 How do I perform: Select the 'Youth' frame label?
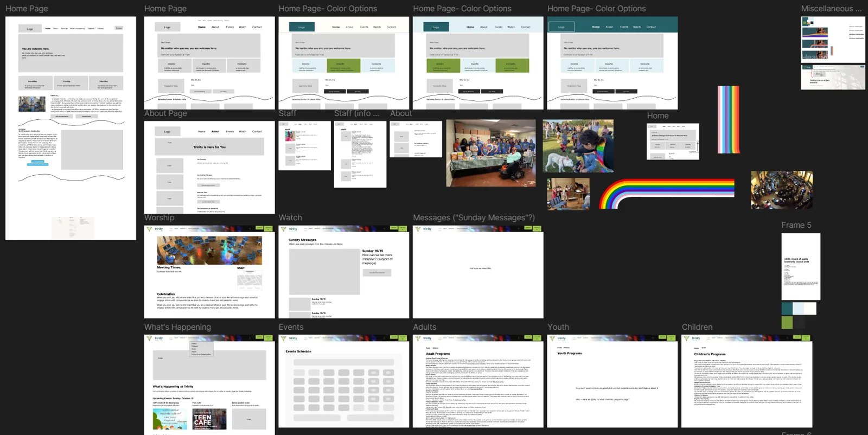558,327
